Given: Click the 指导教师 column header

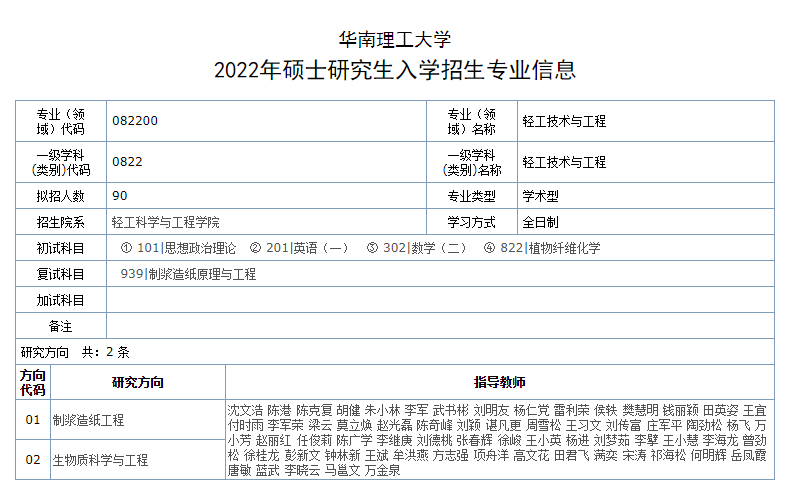Looking at the screenshot, I should [499, 382].
